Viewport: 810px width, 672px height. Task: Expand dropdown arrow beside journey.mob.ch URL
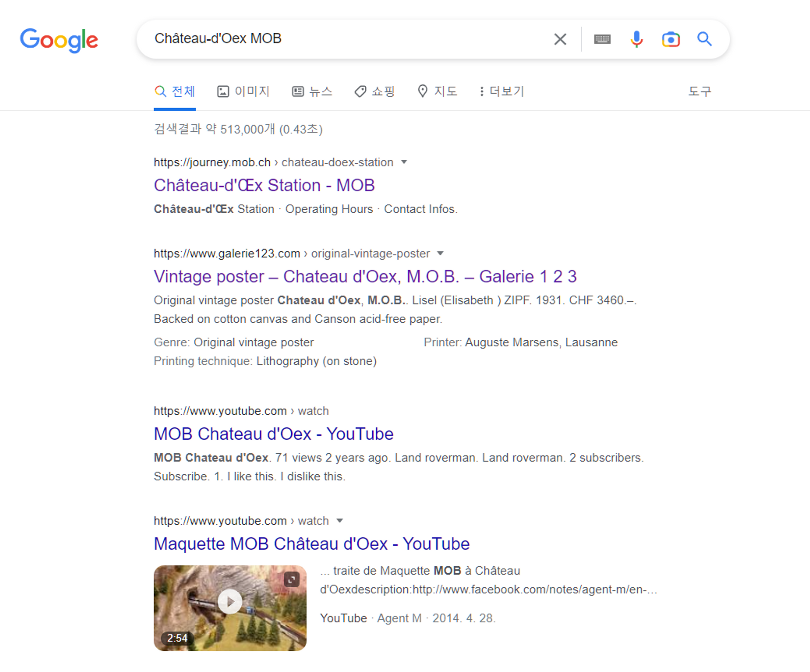click(x=404, y=162)
